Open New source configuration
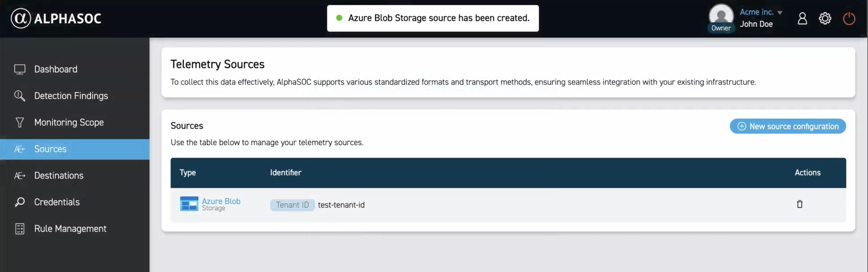 coord(788,126)
